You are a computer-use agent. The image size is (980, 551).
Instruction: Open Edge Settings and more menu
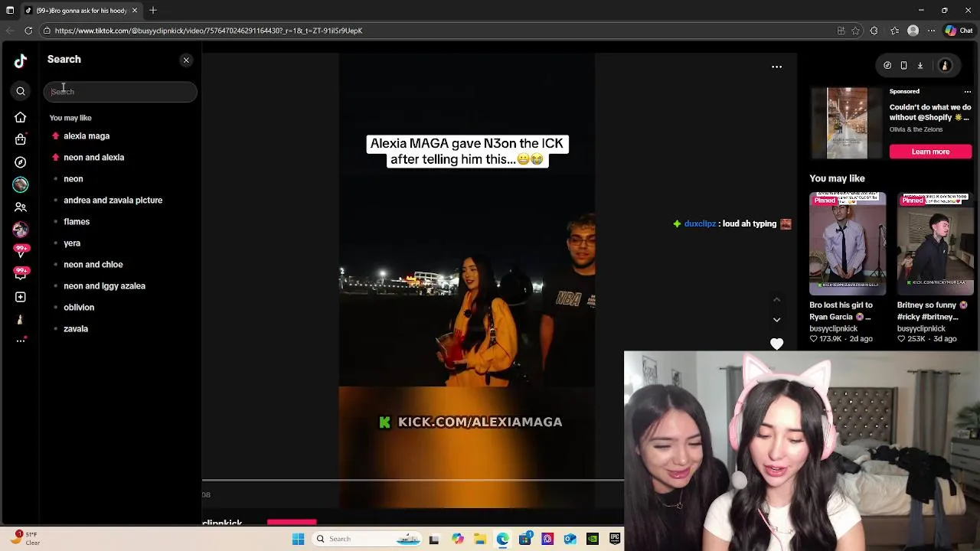pos(931,31)
